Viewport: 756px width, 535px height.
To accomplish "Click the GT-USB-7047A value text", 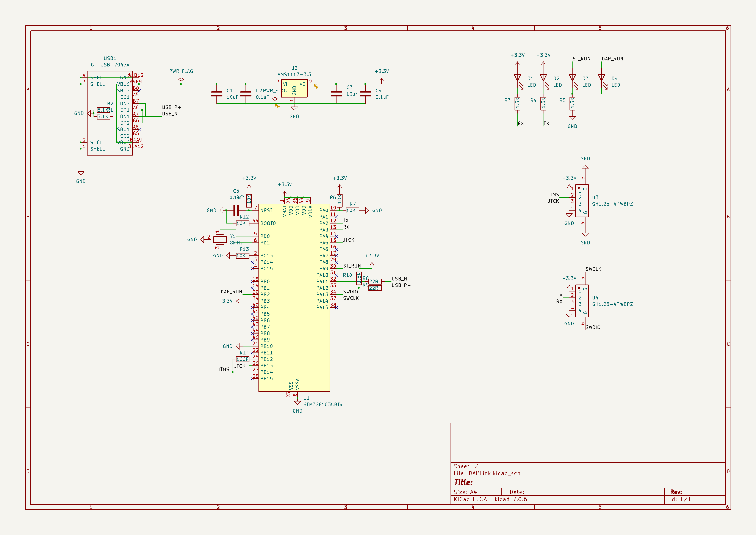I will pos(110,65).
